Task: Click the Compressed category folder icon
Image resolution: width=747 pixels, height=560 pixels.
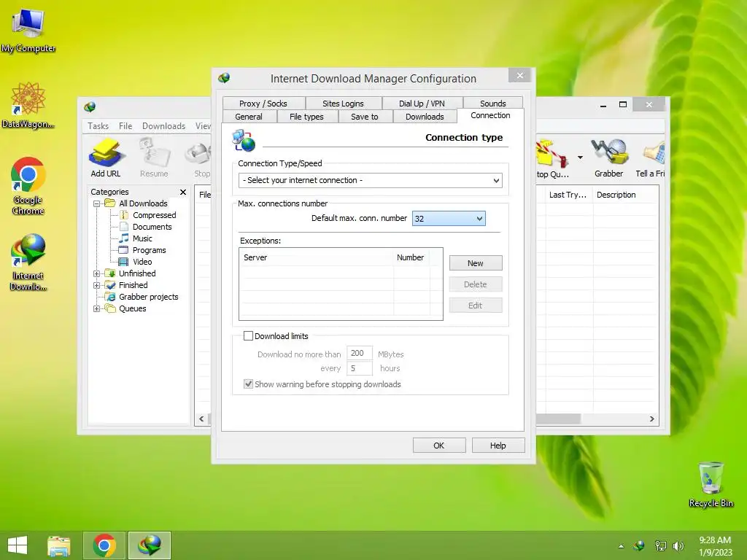Action: pos(124,215)
